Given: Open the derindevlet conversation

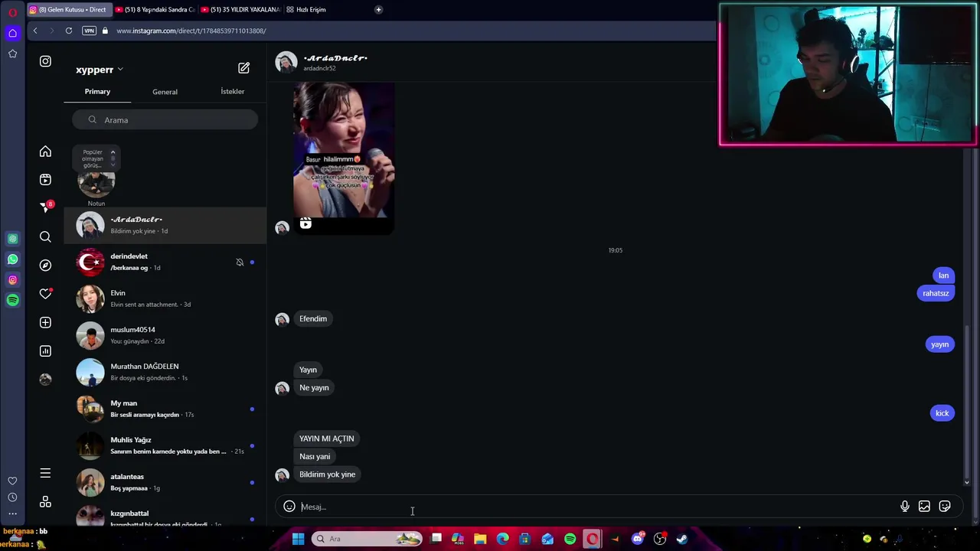Looking at the screenshot, I should pos(165,262).
